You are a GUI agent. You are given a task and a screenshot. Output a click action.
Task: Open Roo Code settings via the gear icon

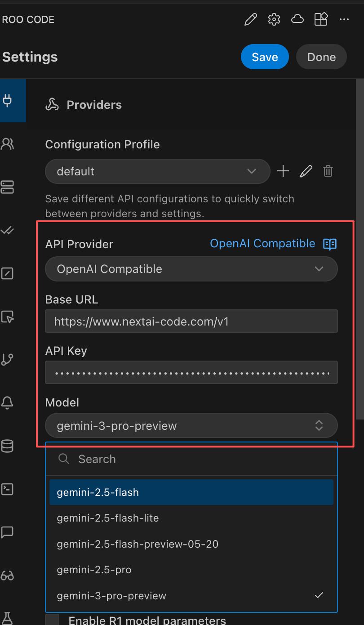[274, 19]
